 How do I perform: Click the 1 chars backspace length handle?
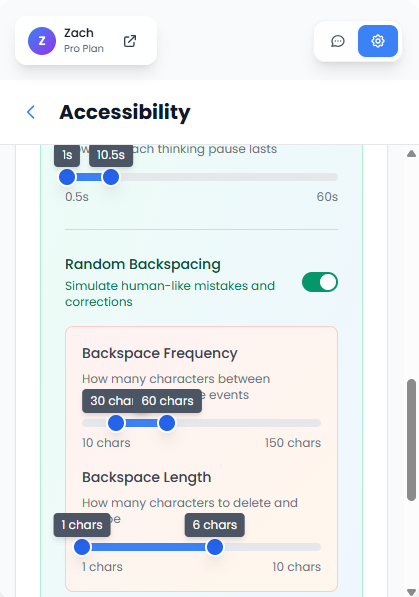[x=82, y=547]
